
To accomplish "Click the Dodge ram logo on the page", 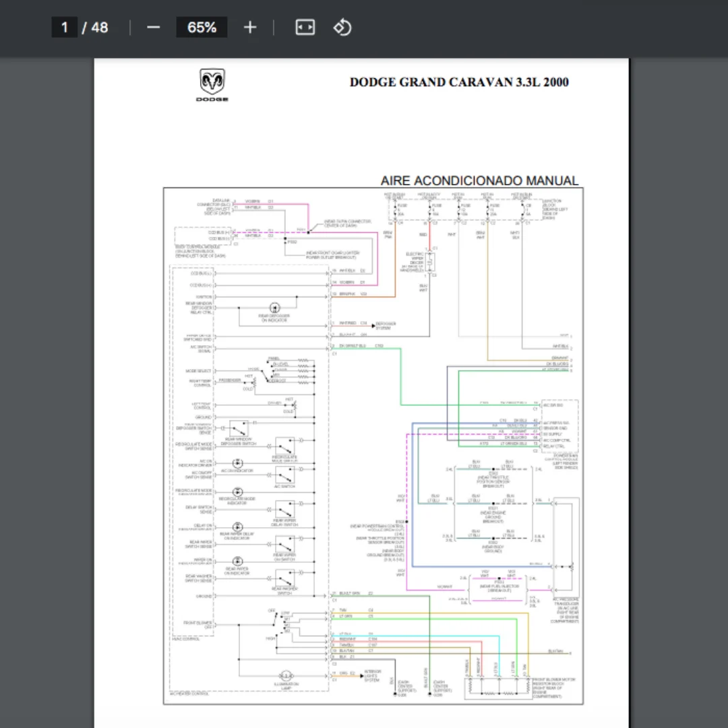I will (x=212, y=85).
